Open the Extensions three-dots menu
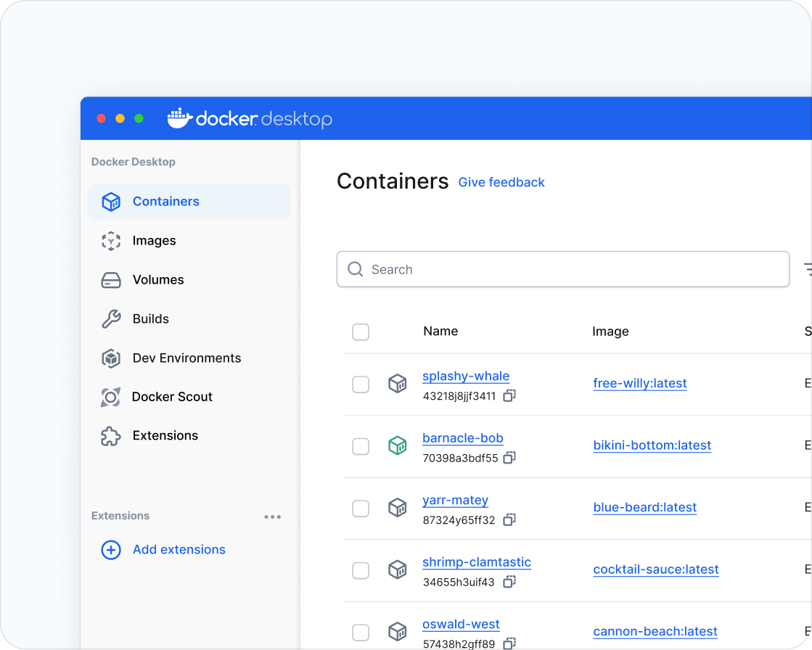Image resolution: width=812 pixels, height=650 pixels. [272, 517]
